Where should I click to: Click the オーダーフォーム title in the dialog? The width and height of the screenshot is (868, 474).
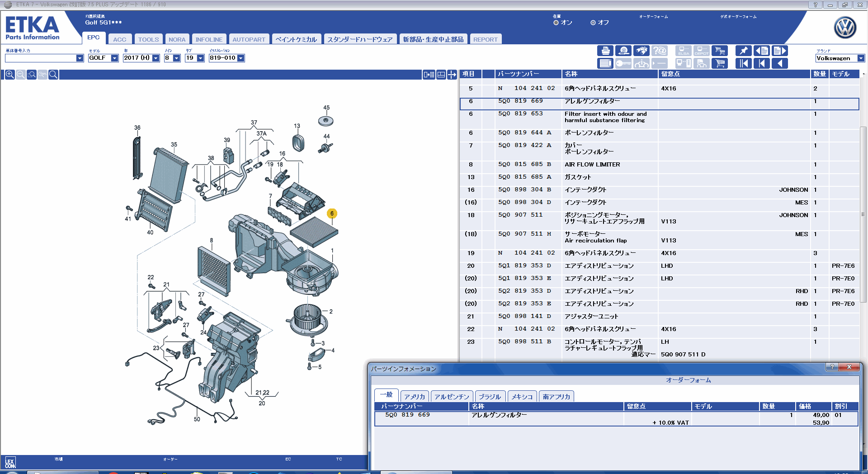pos(688,380)
